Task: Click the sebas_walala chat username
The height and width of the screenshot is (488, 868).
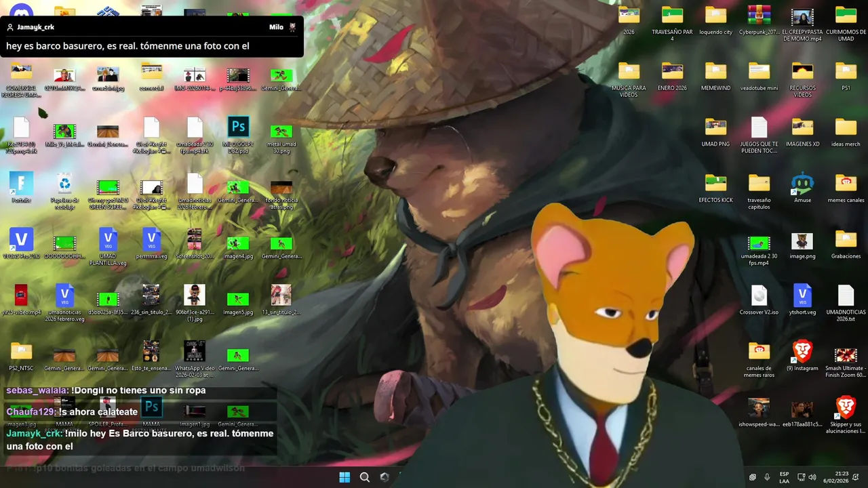Action: (x=37, y=390)
